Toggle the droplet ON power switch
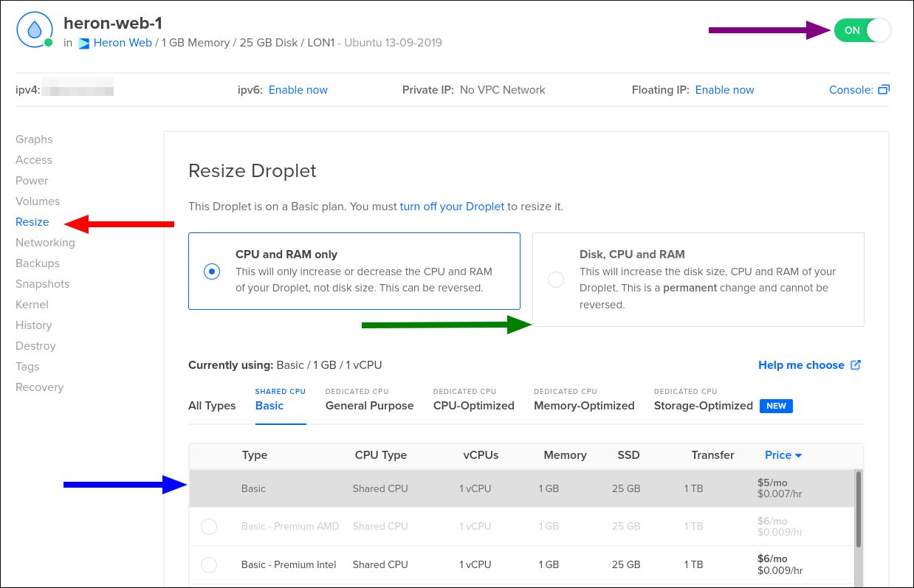 [x=862, y=31]
